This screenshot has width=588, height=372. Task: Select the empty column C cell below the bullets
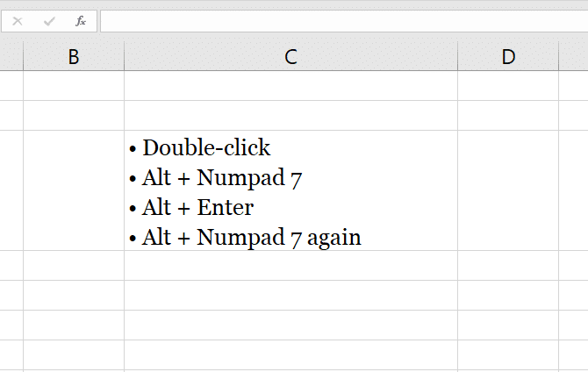[291, 266]
